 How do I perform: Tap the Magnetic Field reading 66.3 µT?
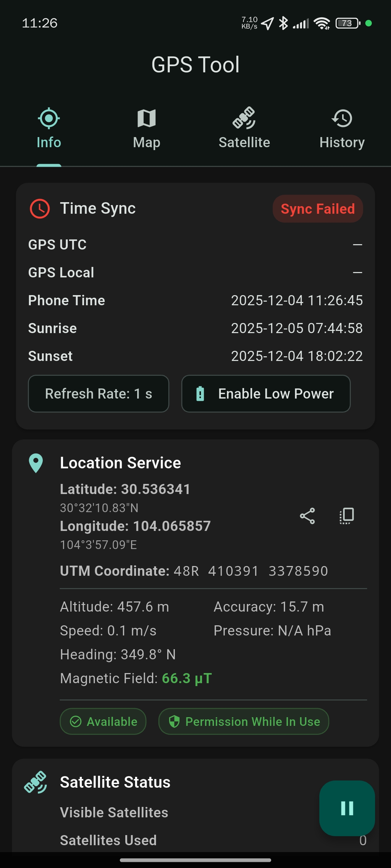(x=187, y=678)
